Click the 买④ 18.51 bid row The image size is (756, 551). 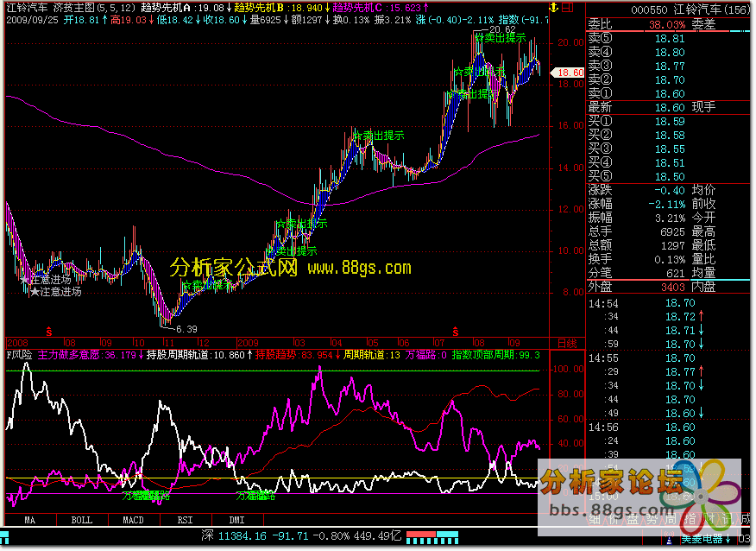tap(668, 163)
